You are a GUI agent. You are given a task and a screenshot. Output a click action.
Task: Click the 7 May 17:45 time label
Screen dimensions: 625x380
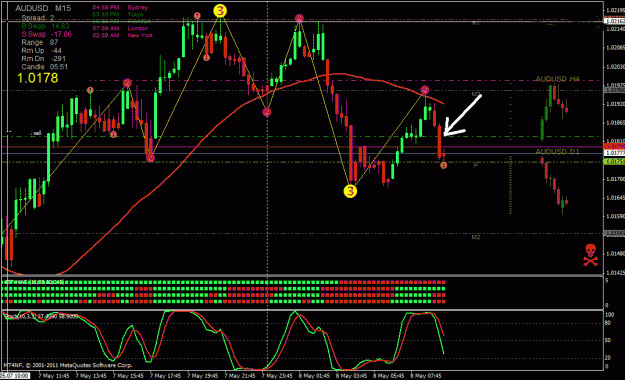(x=165, y=376)
